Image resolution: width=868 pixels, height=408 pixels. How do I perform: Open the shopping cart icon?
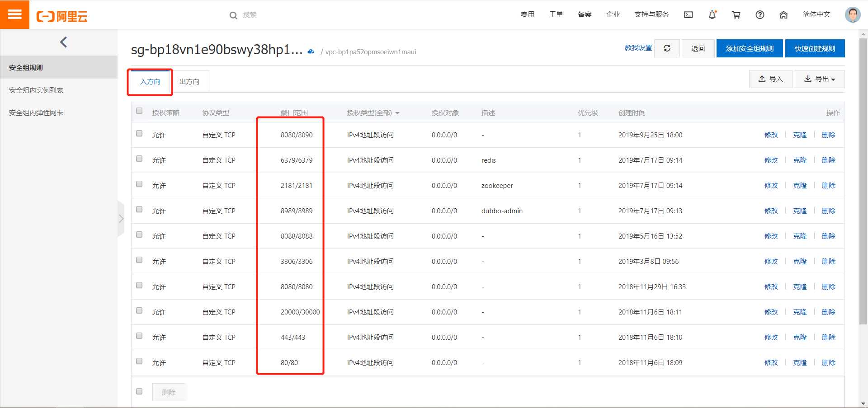click(x=736, y=15)
